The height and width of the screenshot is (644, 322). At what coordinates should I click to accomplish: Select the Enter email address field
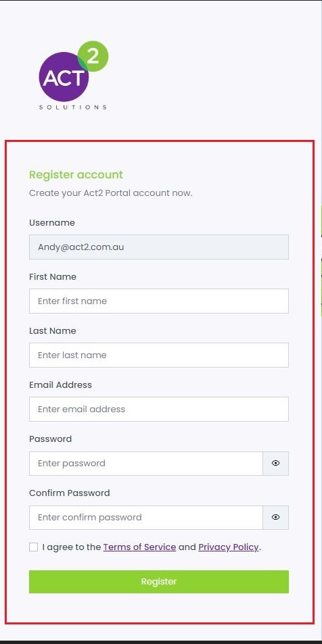coord(159,409)
